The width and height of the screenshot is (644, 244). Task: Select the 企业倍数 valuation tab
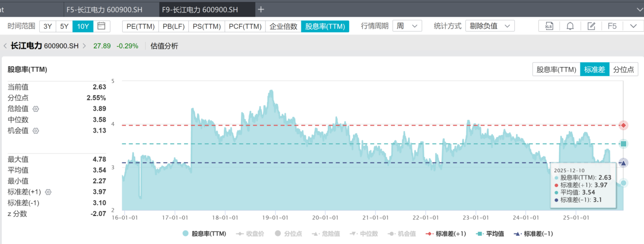(x=284, y=26)
